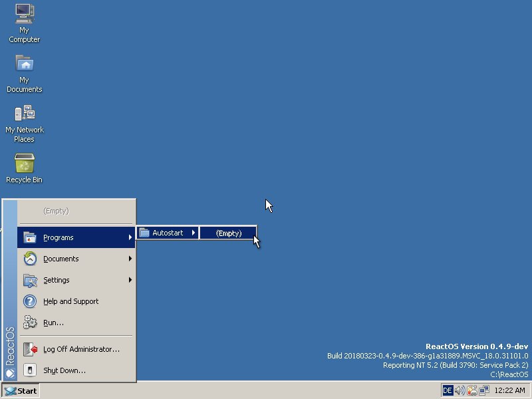Select the Autostart submenu item
Viewport: 532px width, 399px height.
tap(168, 233)
